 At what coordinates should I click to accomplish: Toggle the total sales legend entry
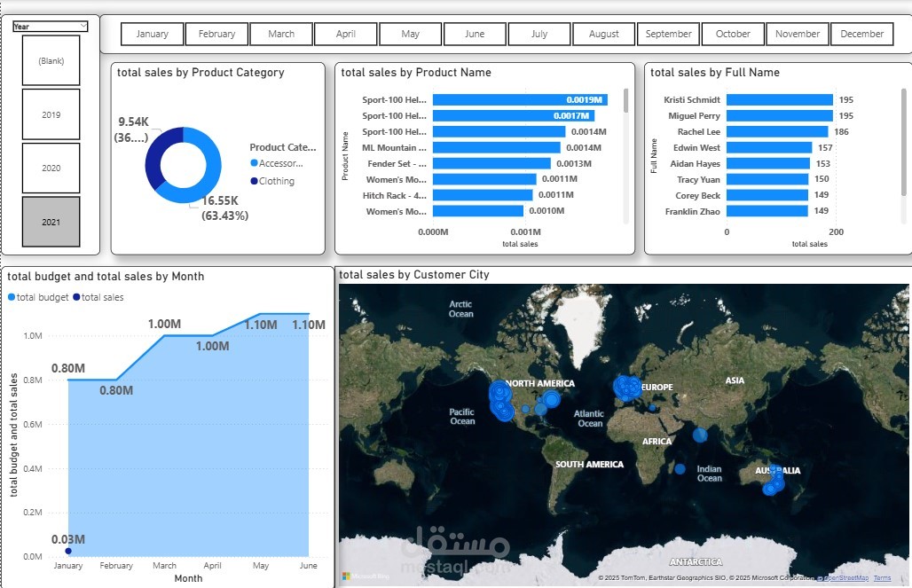[102, 296]
